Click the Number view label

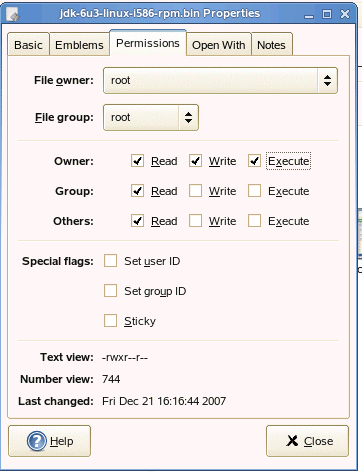(57, 379)
